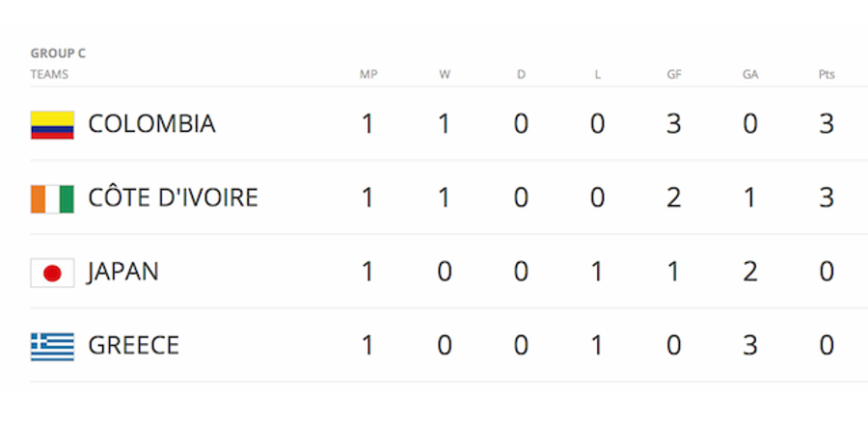Click Japan's points value
The image size is (868, 421).
pyautogui.click(x=827, y=272)
